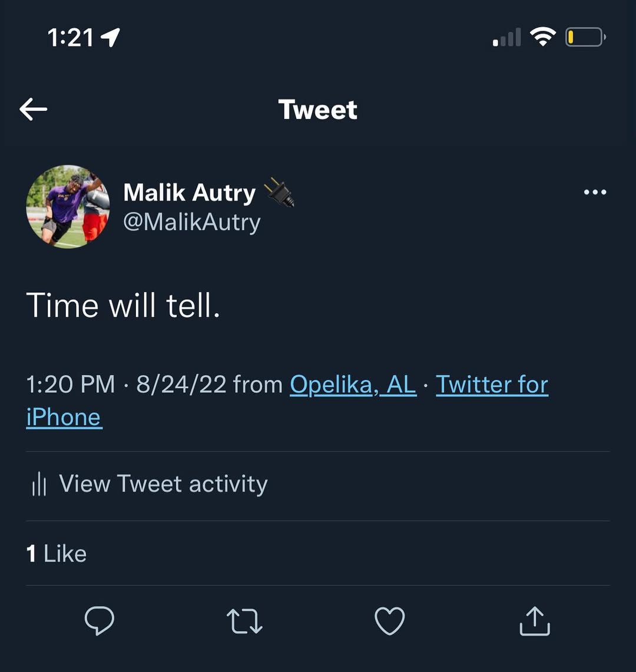Open Malik Autry's profile picture
This screenshot has width=636, height=672.
pos(68,206)
